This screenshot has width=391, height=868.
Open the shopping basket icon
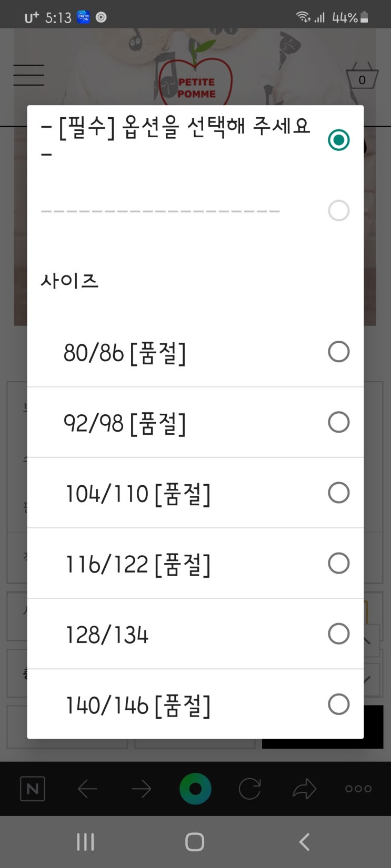click(x=362, y=76)
